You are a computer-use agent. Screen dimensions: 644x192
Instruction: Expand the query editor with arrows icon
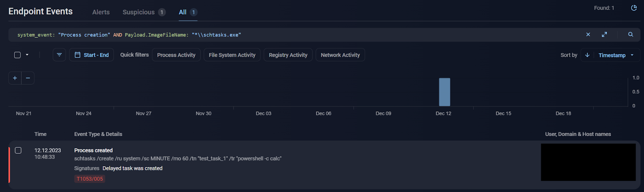pos(604,35)
